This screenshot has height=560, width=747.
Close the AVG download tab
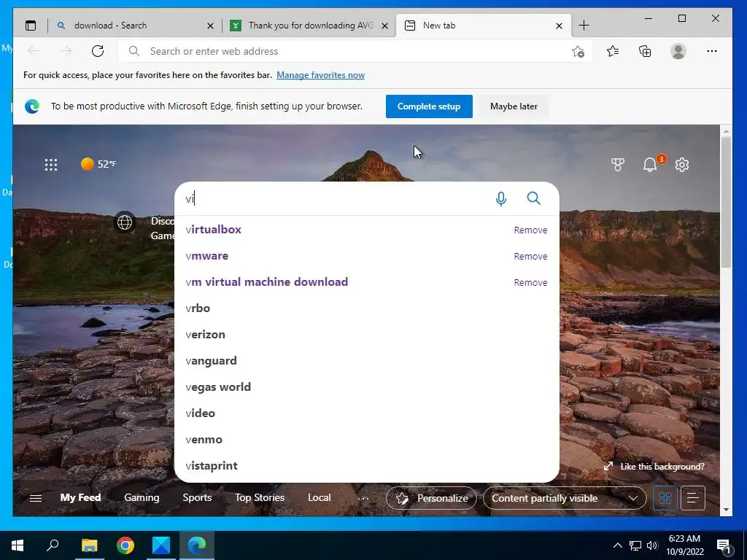click(x=385, y=26)
